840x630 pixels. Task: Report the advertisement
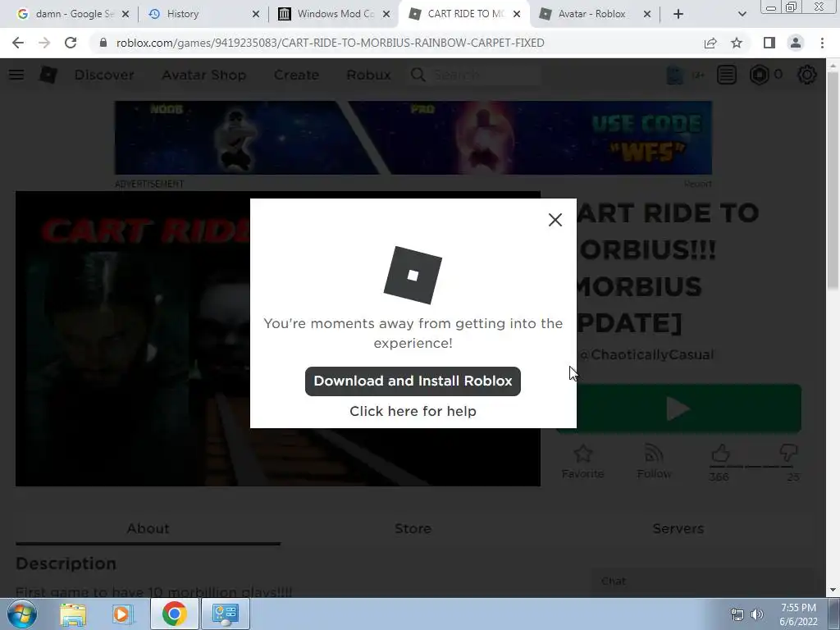(x=697, y=184)
